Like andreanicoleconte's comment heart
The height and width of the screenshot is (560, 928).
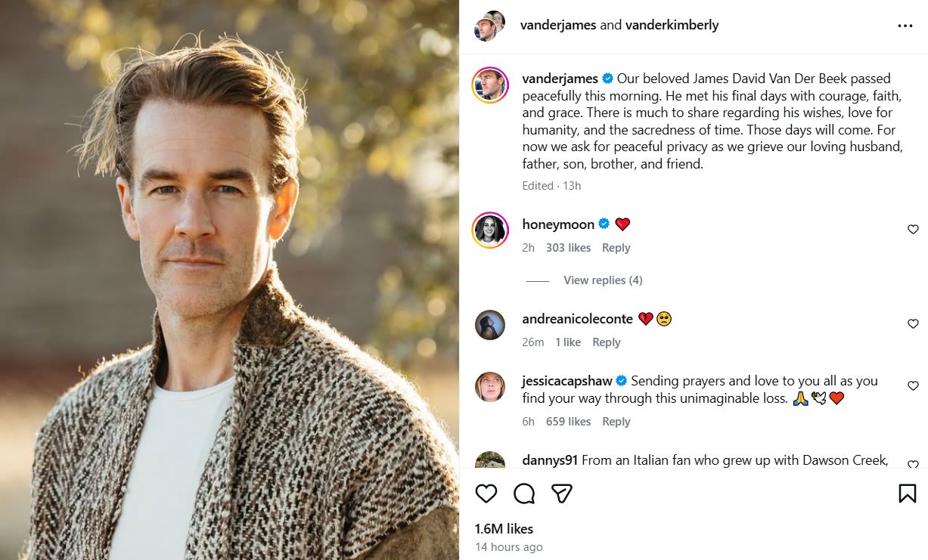(913, 324)
